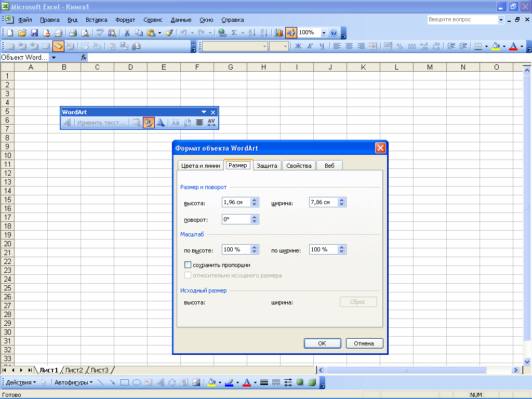The width and height of the screenshot is (532, 399).
Task: Click the Help question mark icon
Action: click(x=334, y=33)
